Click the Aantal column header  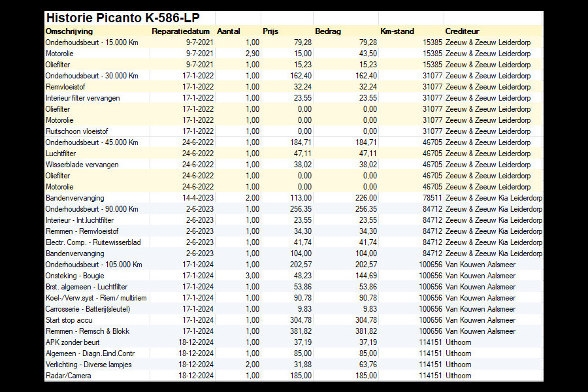click(x=229, y=31)
